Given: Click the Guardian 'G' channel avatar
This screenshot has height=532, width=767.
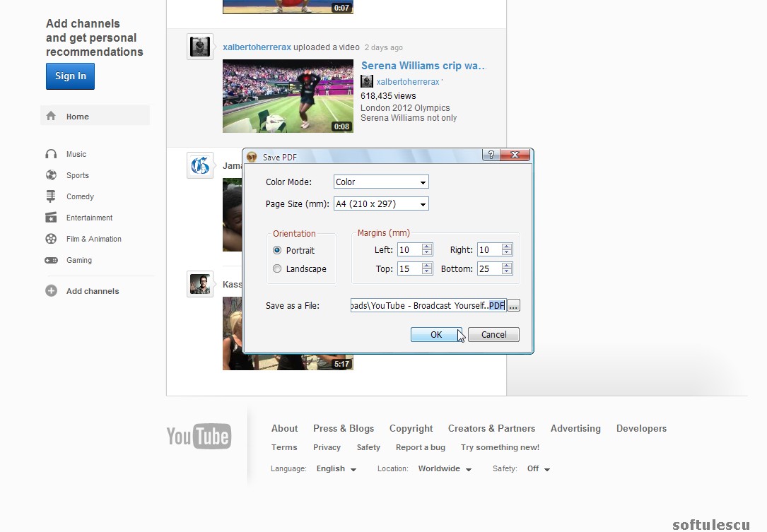Looking at the screenshot, I should coord(200,165).
